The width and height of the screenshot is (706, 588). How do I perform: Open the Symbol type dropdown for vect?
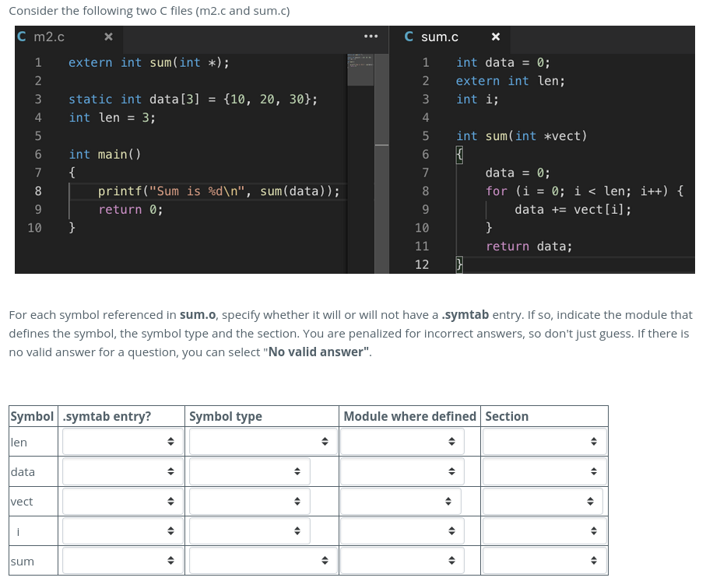point(249,500)
